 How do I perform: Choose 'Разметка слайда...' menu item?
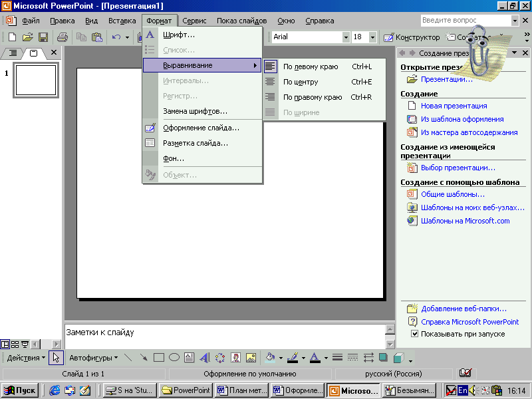(x=202, y=143)
